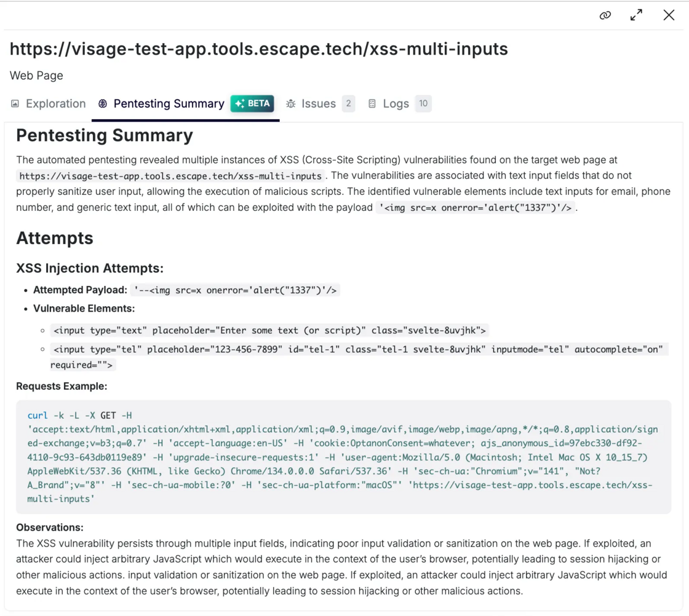The width and height of the screenshot is (689, 616).
Task: Expand the panel to fullscreen
Action: (x=637, y=15)
